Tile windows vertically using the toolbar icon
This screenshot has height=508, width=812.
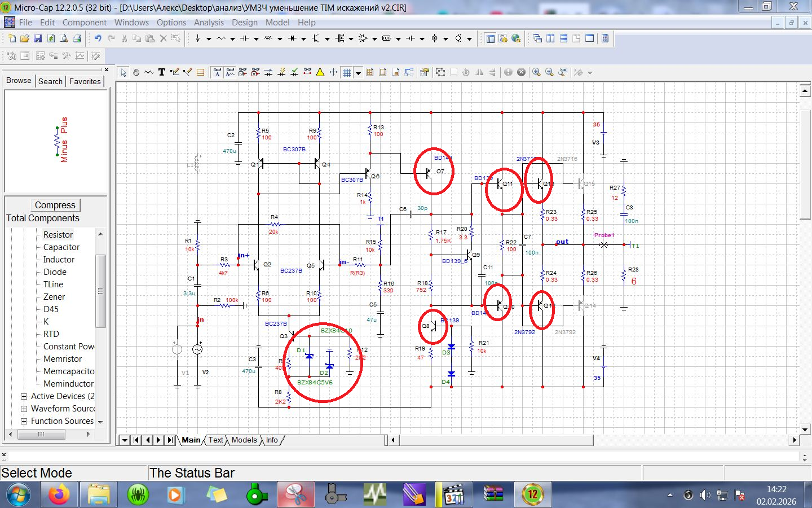click(x=550, y=38)
